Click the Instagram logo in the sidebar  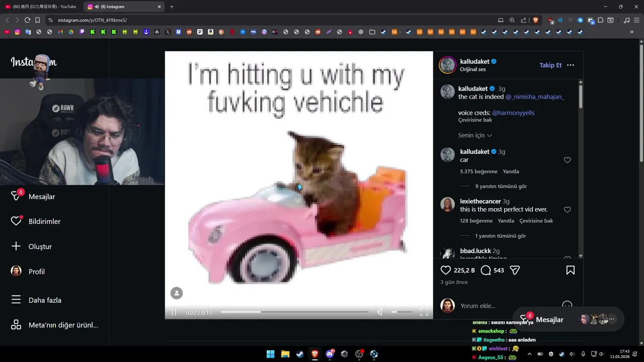click(x=33, y=62)
